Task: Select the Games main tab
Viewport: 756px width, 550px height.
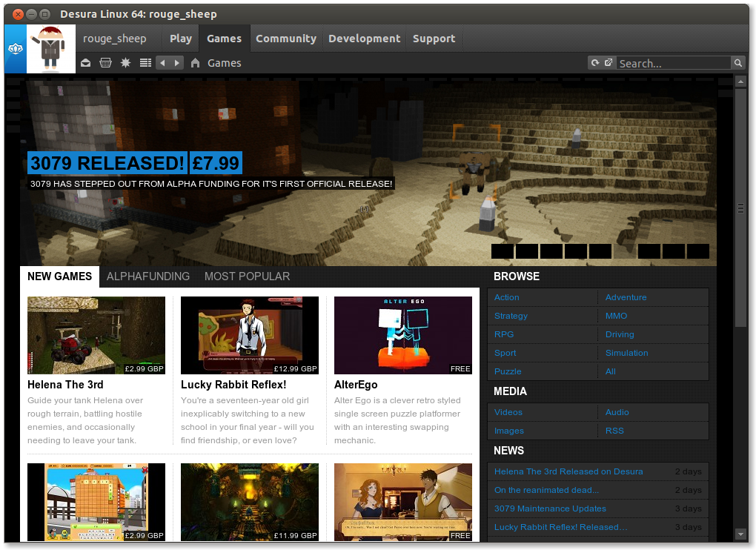Action: coord(224,39)
